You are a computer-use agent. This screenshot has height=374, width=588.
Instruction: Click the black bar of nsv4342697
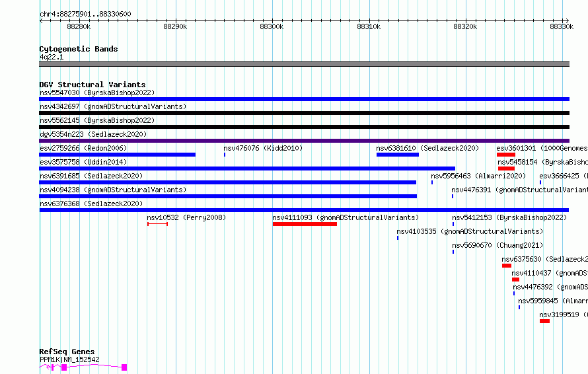(304, 113)
